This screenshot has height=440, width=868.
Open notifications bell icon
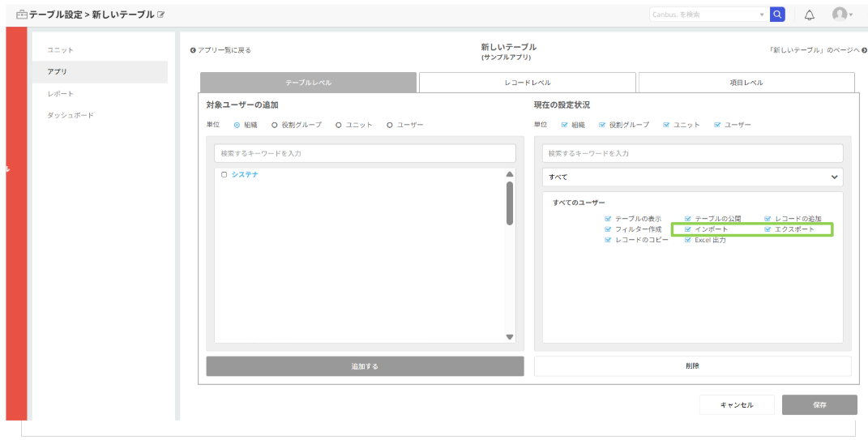tap(810, 15)
